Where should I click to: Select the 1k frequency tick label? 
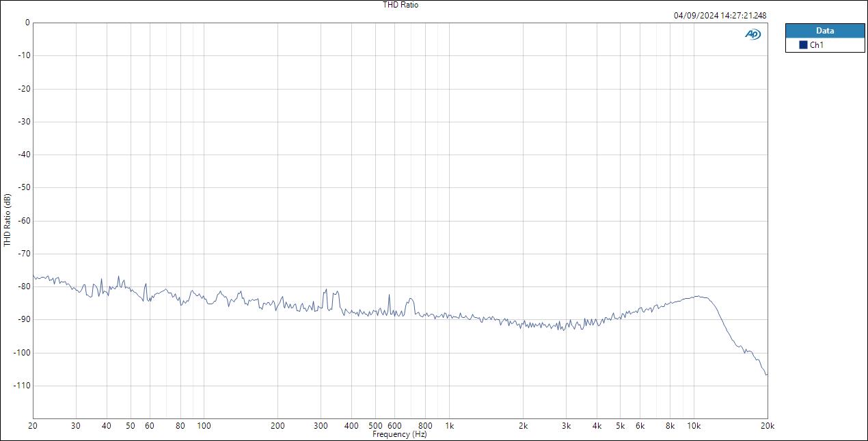coord(450,425)
